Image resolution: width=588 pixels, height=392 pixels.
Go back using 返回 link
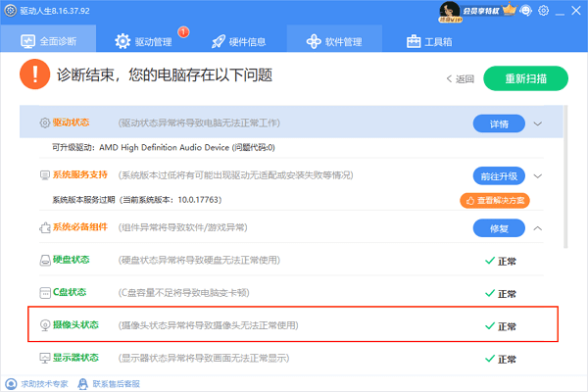(x=461, y=78)
